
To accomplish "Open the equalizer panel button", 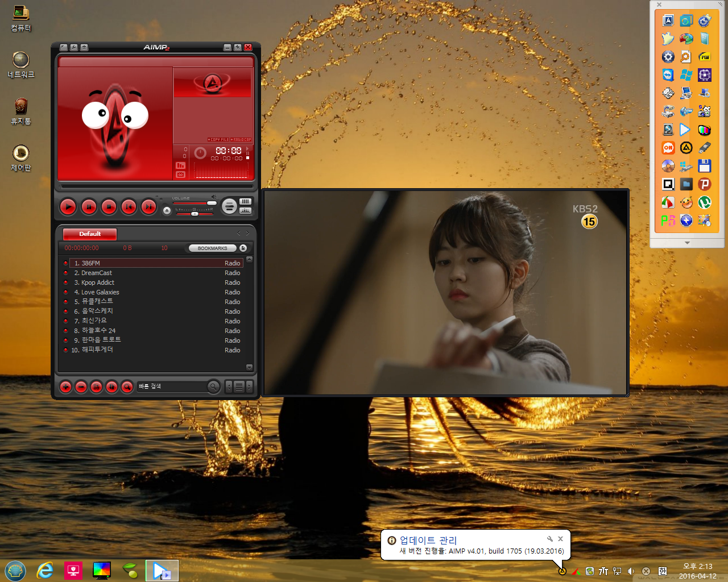I will coord(246,210).
